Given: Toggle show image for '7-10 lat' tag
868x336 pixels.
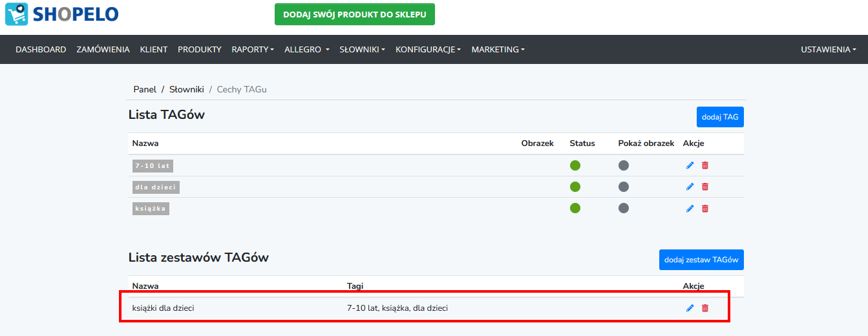Looking at the screenshot, I should point(624,165).
